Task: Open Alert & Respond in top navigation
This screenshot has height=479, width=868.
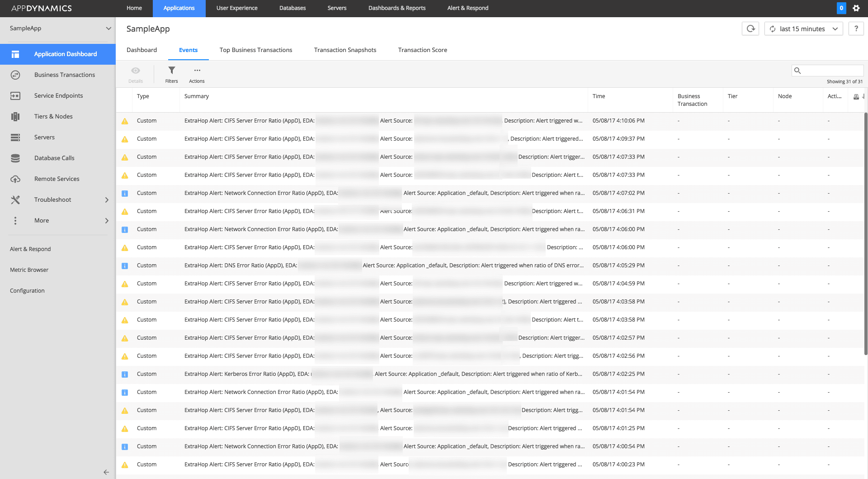Action: (x=468, y=8)
